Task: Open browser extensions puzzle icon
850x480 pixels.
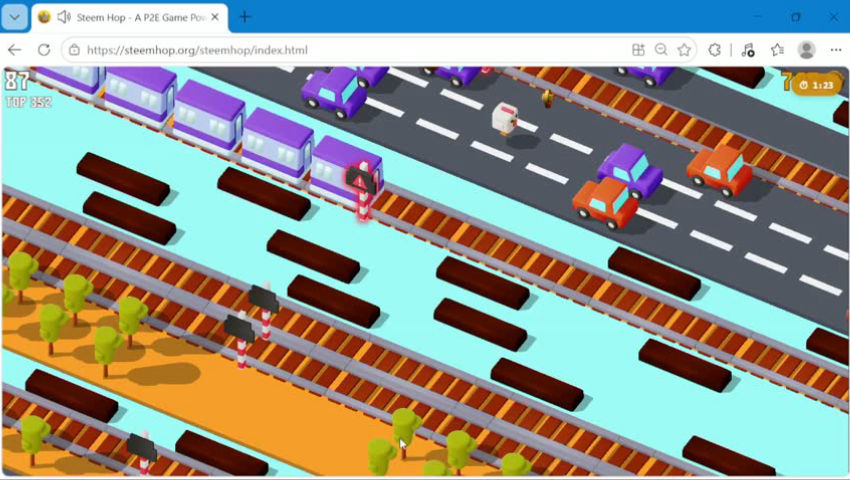Action: pyautogui.click(x=714, y=50)
